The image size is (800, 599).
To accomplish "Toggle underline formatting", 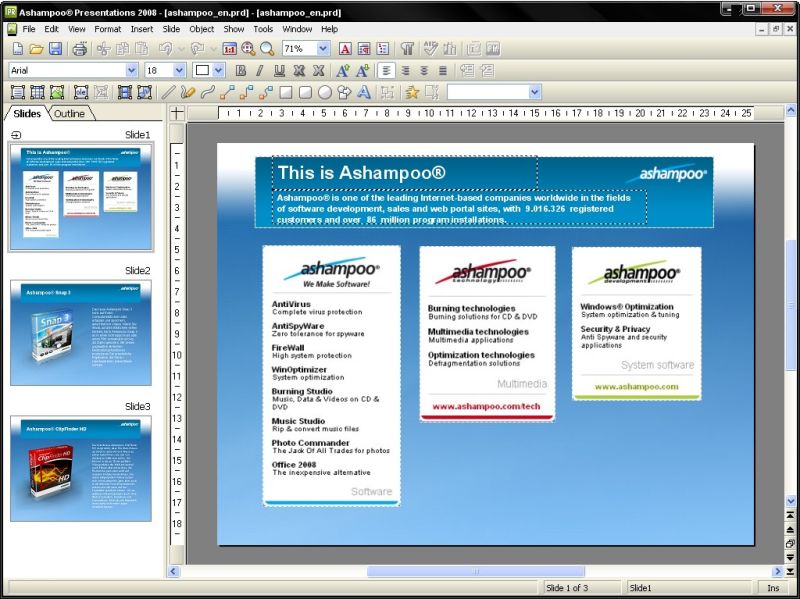I will click(x=279, y=71).
